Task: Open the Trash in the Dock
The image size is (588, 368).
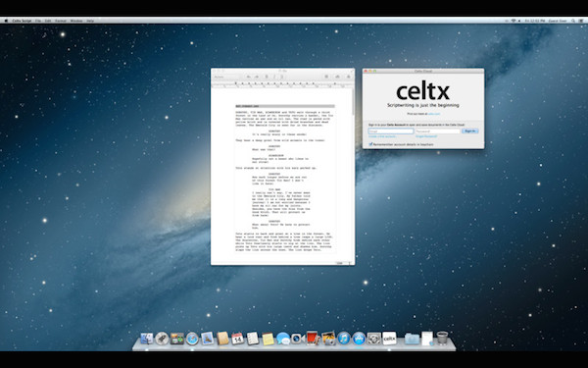Action: (x=442, y=338)
